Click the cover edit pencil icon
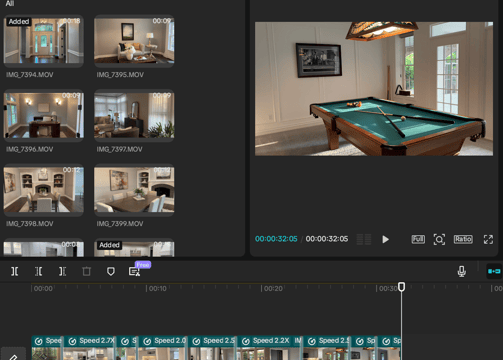503x360 pixels. [x=13, y=357]
